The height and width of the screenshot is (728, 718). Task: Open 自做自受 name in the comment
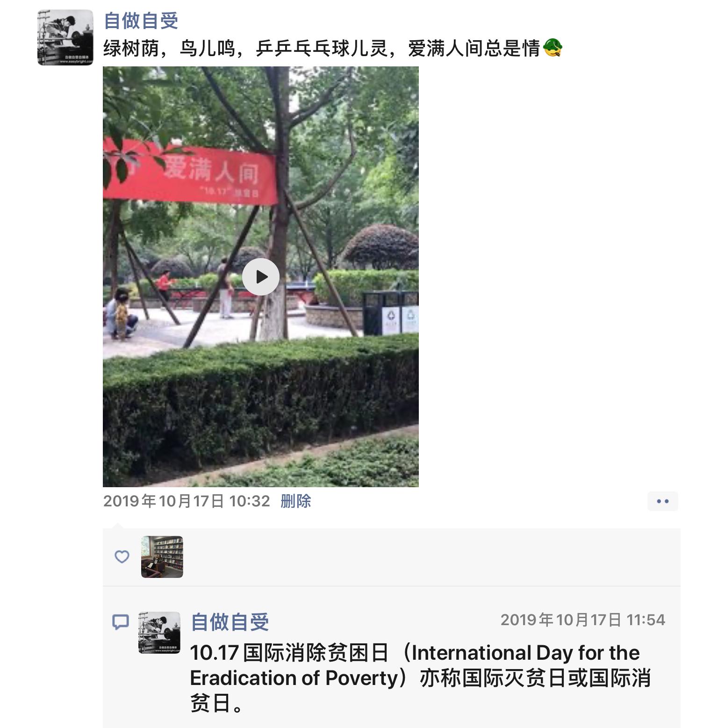click(x=230, y=622)
